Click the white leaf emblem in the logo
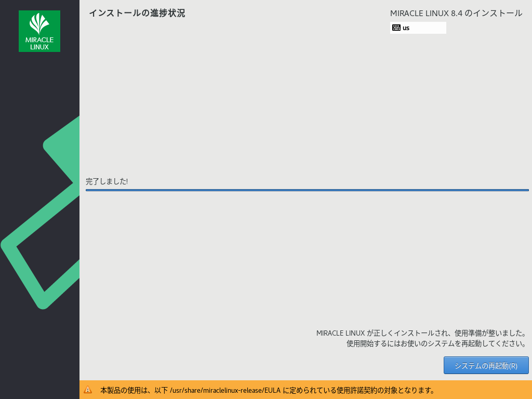Image resolution: width=532 pixels, height=399 pixels. (x=39, y=24)
